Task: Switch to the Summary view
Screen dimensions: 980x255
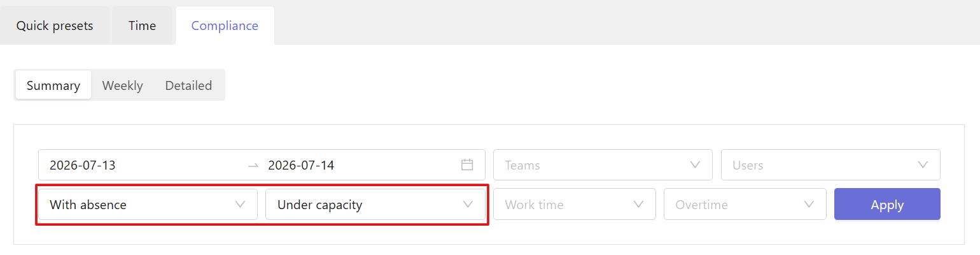Action: coord(53,85)
